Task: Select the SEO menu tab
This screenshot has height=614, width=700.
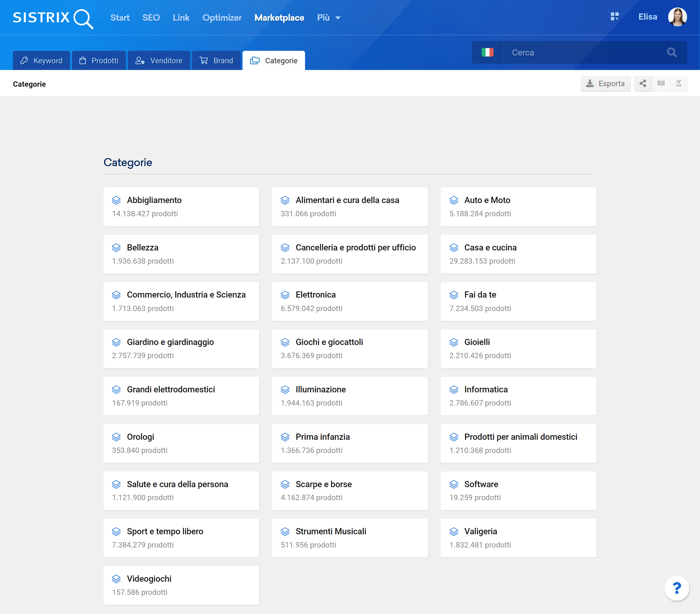Action: click(x=150, y=17)
